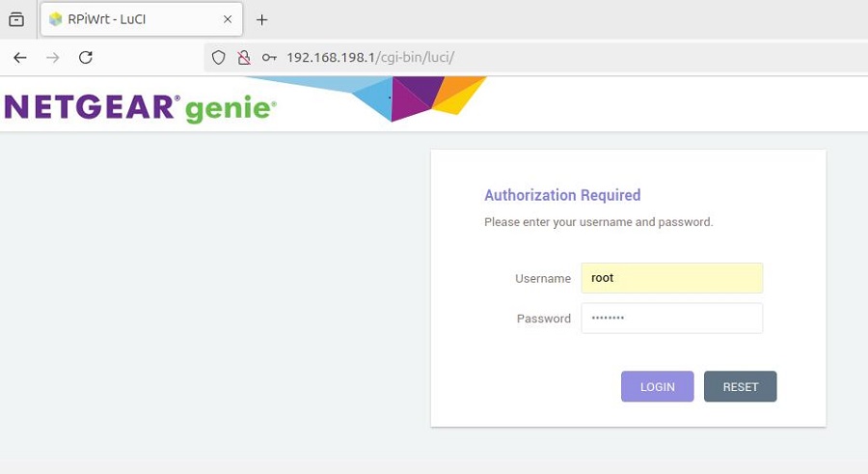
Task: Click the NETGEAR genie logo
Action: coord(141,107)
